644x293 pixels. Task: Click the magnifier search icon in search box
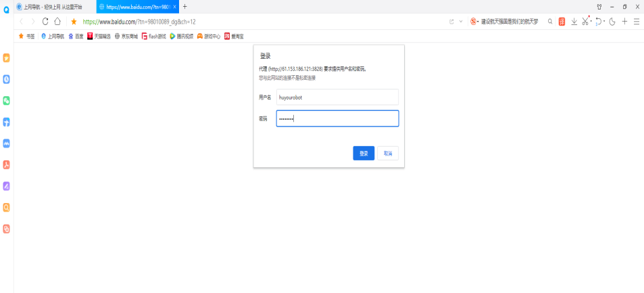[x=550, y=22]
